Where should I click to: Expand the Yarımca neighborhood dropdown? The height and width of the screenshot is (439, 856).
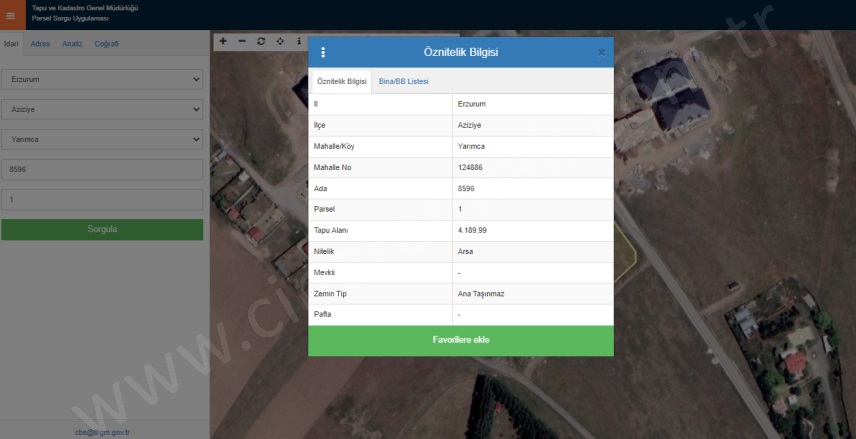[x=102, y=140]
